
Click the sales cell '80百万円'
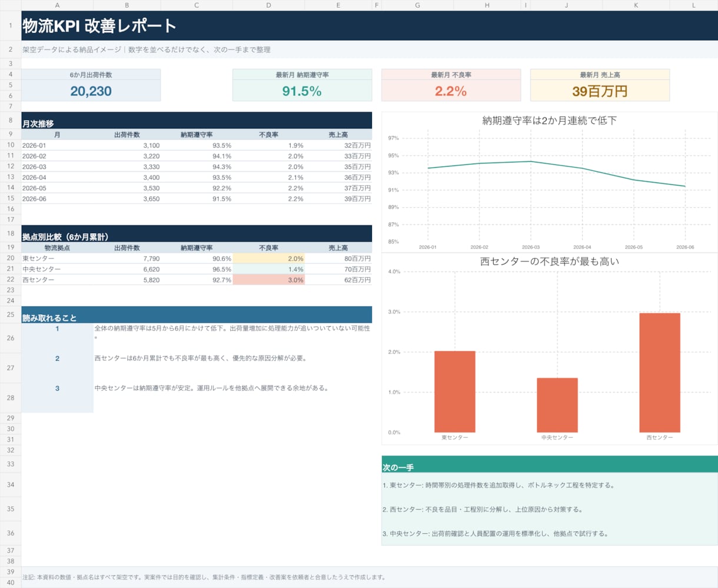tap(338, 258)
